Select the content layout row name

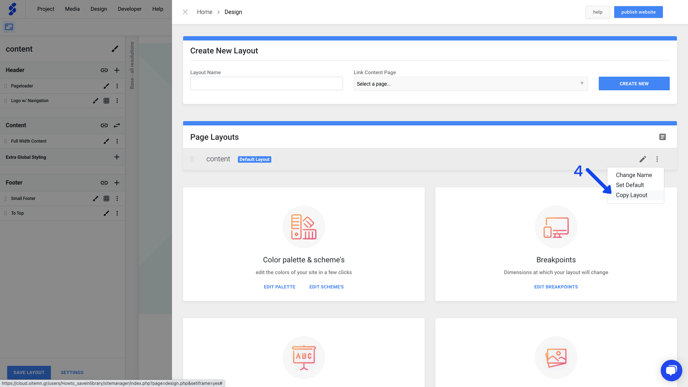point(218,159)
